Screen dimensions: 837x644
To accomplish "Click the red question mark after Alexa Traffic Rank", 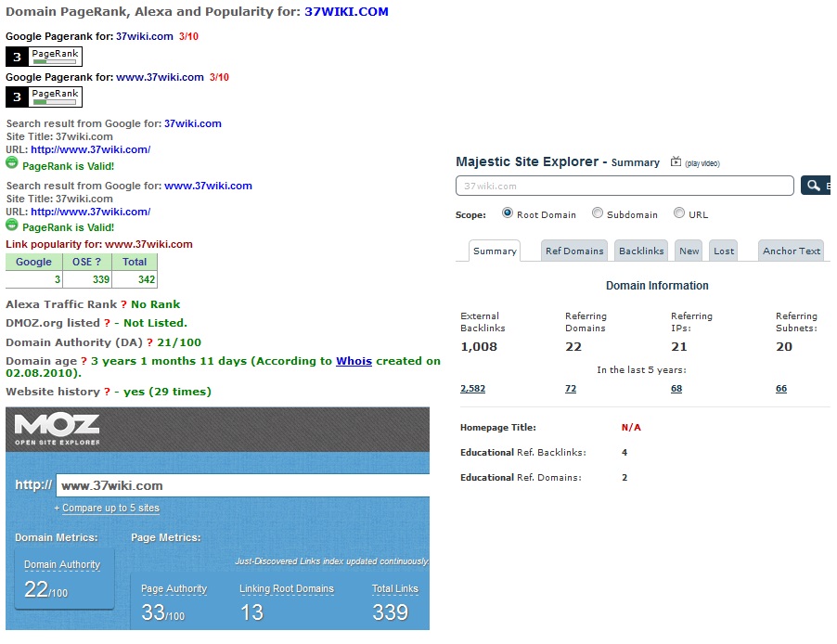I will point(123,304).
